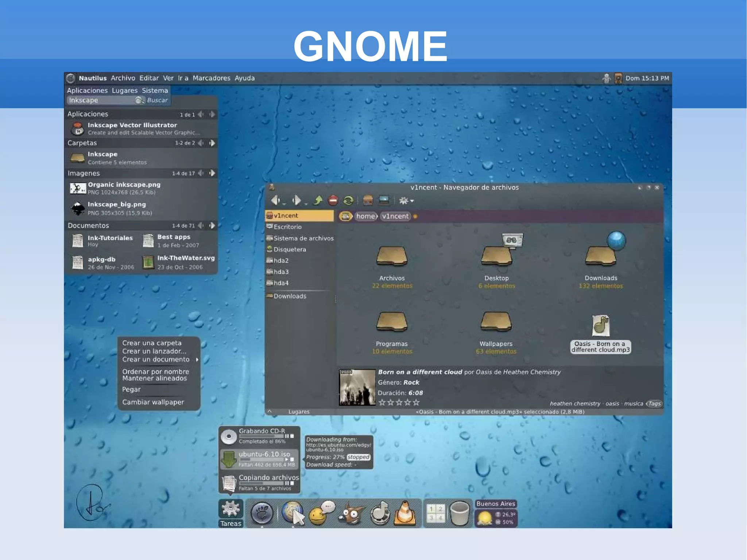Image resolution: width=747 pixels, height=560 pixels.
Task: Click the Nautilus back arrow button
Action: pos(275,200)
